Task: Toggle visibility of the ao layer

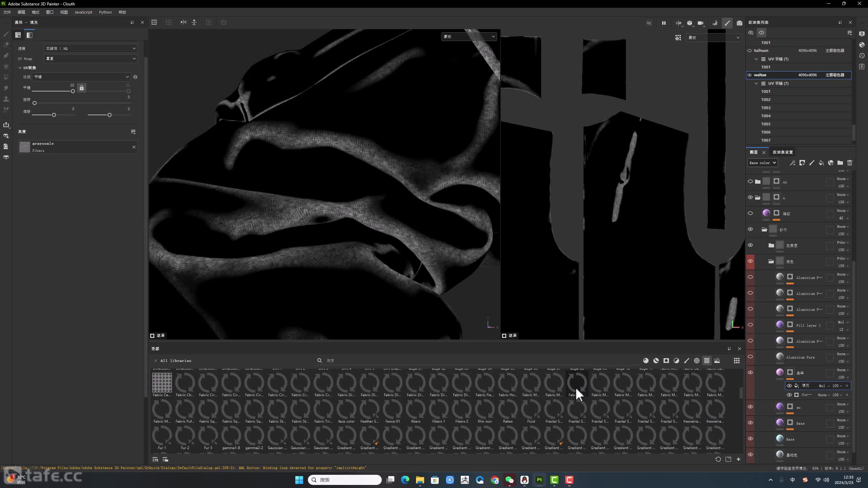Action: tap(750, 407)
